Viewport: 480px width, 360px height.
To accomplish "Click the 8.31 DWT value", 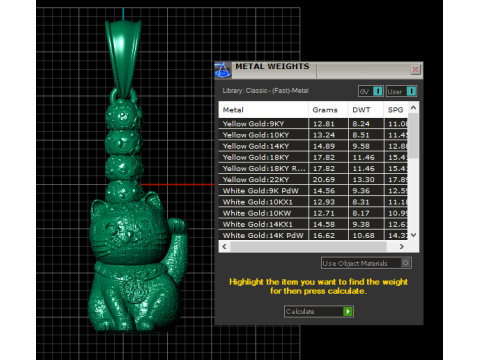I will tap(361, 202).
